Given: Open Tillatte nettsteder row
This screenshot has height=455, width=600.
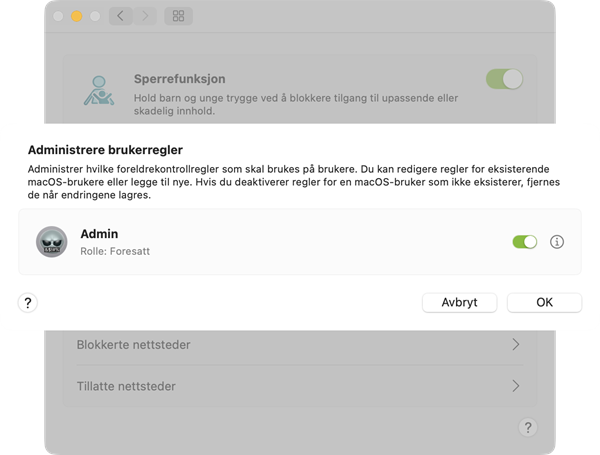Looking at the screenshot, I should coord(300,386).
